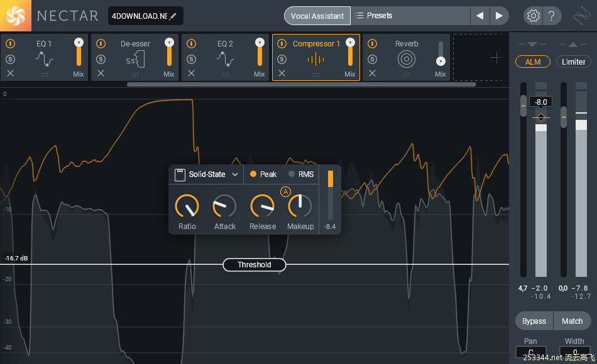Click the Ratio knob
The width and height of the screenshot is (597, 364).
(187, 206)
